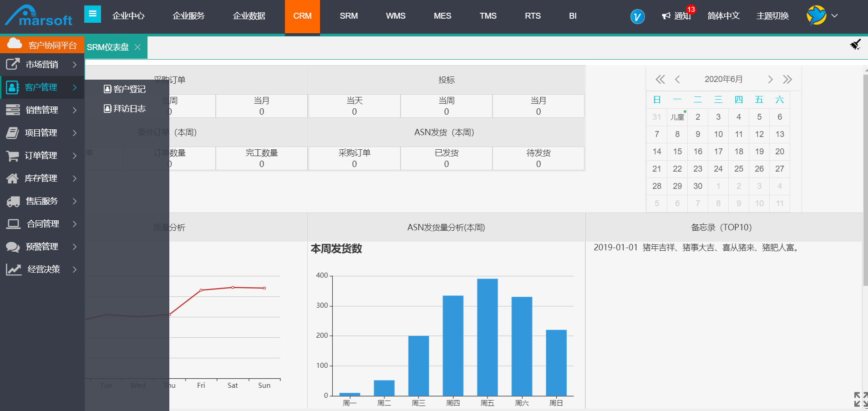The height and width of the screenshot is (411, 868).
Task: Expand the 订单管理 submenu chevron
Action: tap(75, 156)
